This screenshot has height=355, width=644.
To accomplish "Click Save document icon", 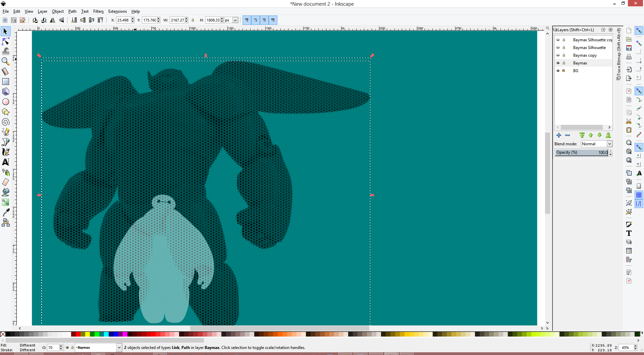I will [629, 48].
